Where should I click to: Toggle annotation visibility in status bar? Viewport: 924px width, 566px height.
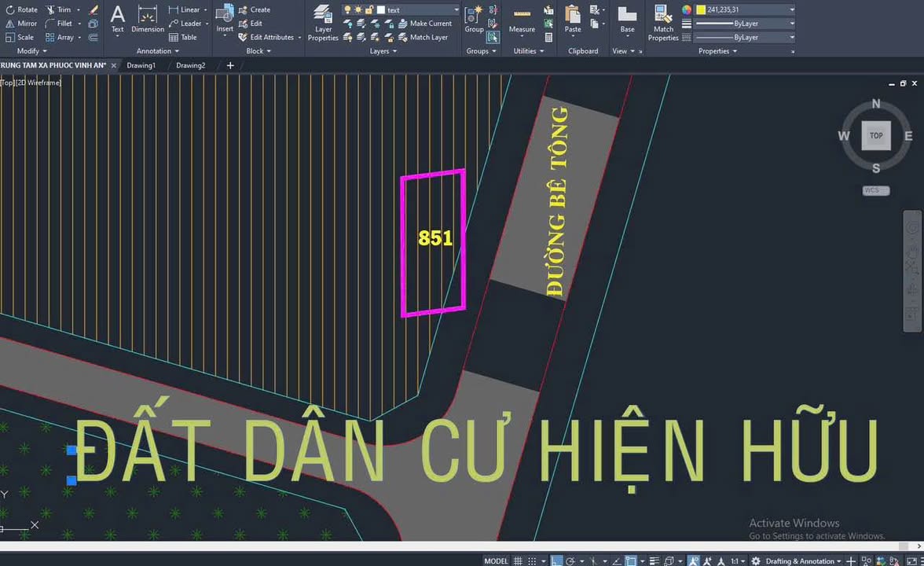point(695,561)
